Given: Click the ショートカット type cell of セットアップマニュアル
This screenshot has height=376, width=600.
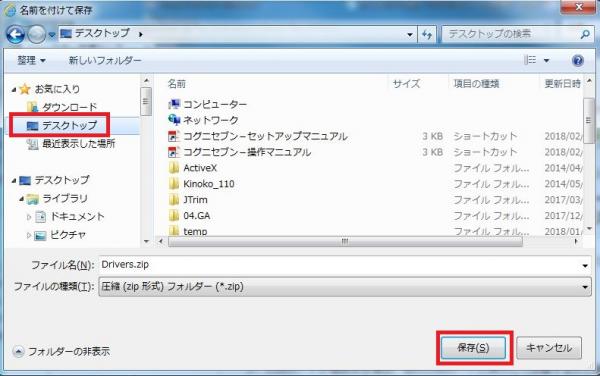Looking at the screenshot, I should pos(485,136).
